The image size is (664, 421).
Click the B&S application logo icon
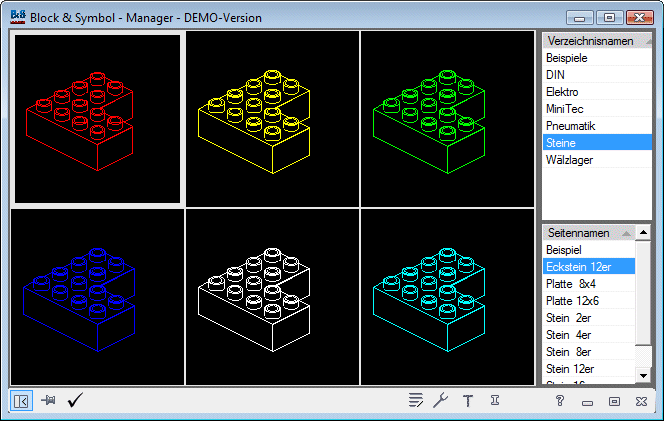pos(18,17)
